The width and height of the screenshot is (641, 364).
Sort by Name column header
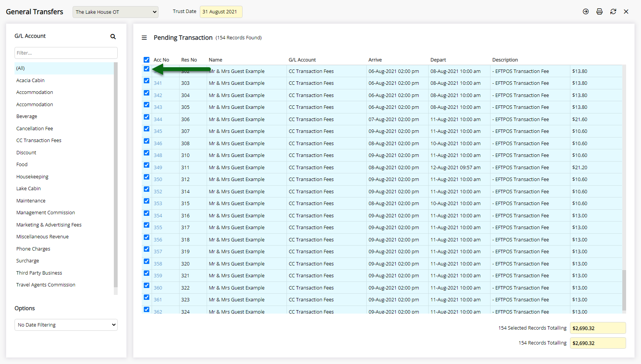click(x=215, y=60)
